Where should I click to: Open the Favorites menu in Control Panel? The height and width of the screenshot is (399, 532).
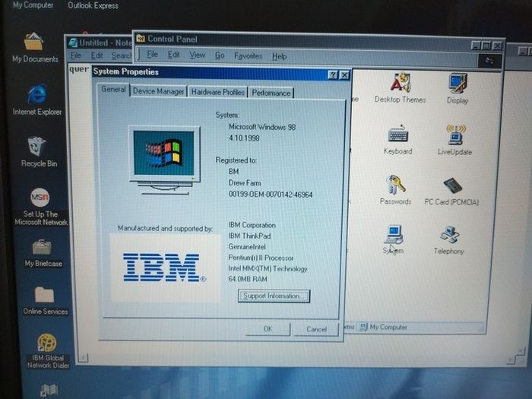[248, 55]
